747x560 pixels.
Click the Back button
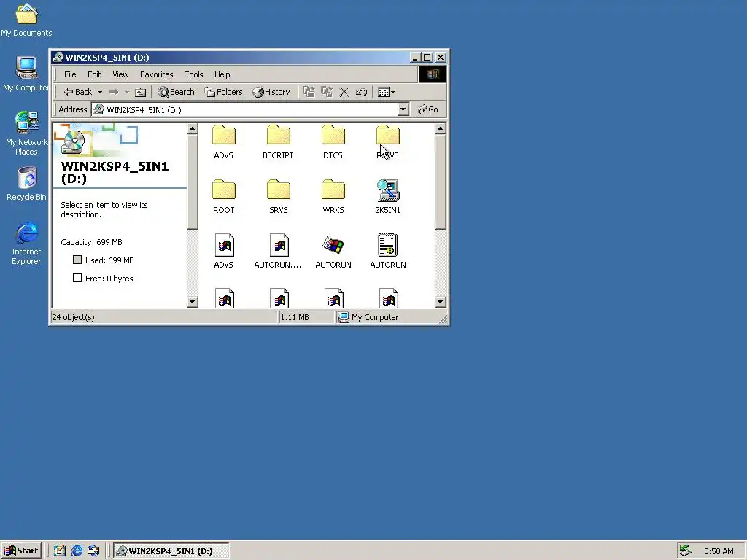click(78, 92)
